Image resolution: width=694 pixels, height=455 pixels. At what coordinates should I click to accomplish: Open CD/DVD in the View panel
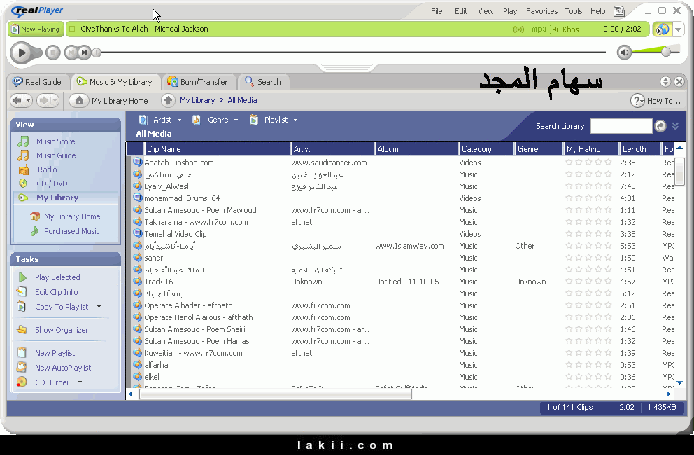tap(52, 183)
